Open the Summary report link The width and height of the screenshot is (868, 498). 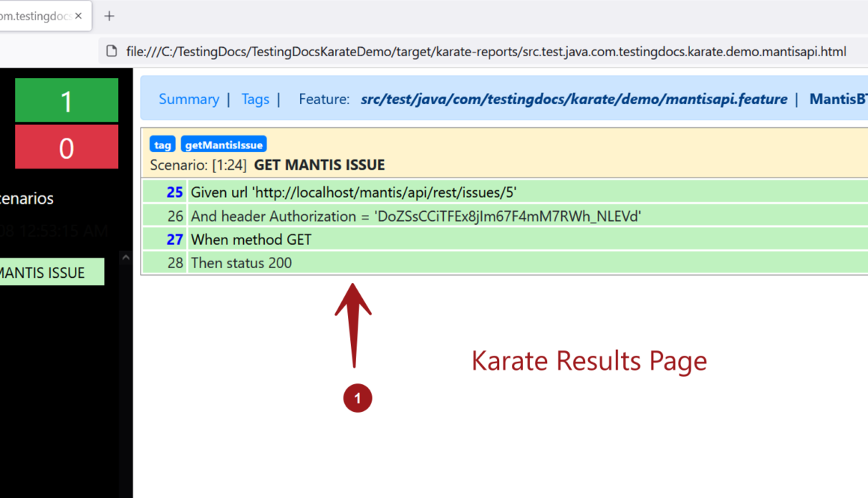pos(189,98)
